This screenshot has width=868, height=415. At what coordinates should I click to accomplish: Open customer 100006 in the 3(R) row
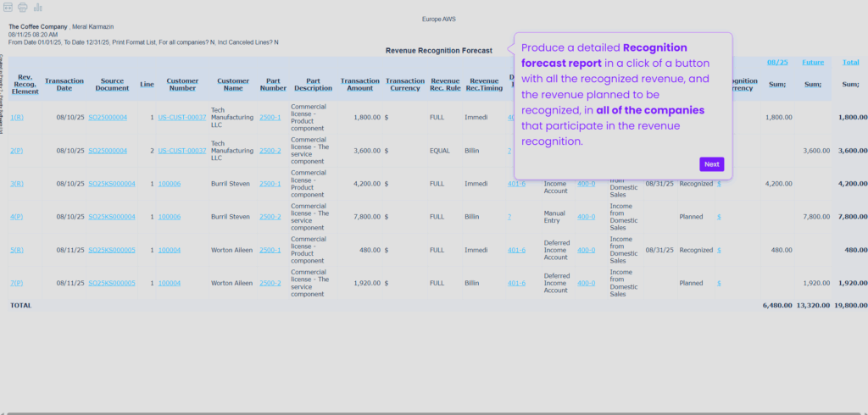coord(169,184)
